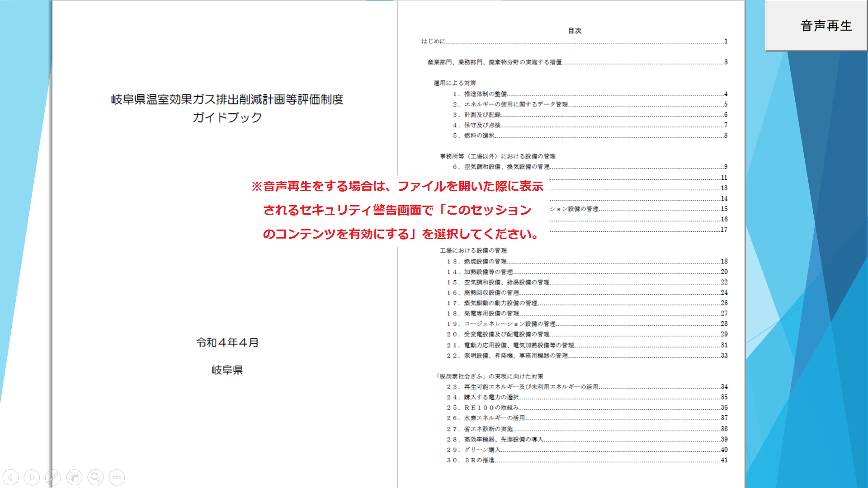The height and width of the screenshot is (488, 868).
Task: Open more slideshow options with the ellipsis
Action: (x=117, y=477)
